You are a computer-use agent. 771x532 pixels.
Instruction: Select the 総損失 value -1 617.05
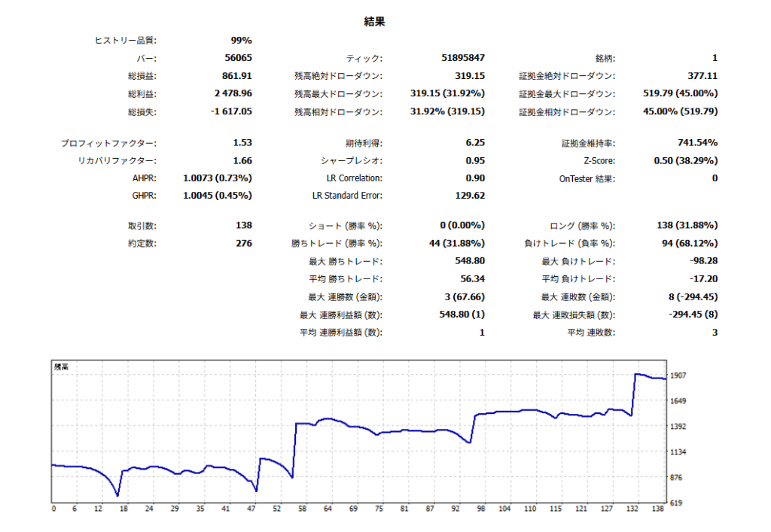point(230,111)
